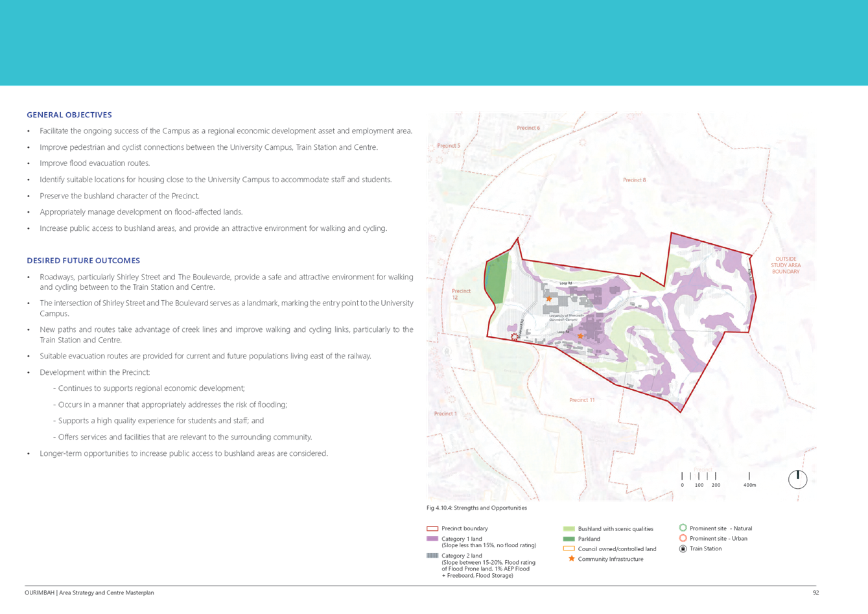Click the Train Station legend symbol
Screen dimensions: 868x614
pyautogui.click(x=683, y=549)
